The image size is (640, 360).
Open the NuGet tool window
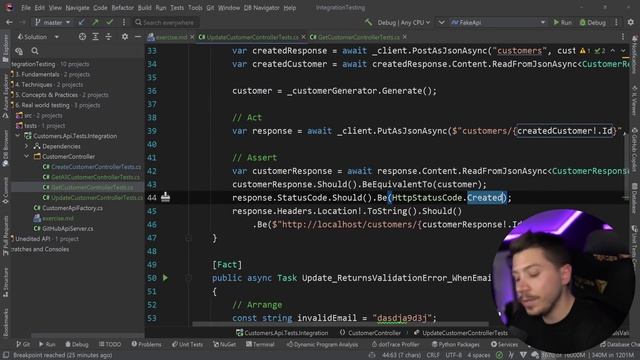224,344
